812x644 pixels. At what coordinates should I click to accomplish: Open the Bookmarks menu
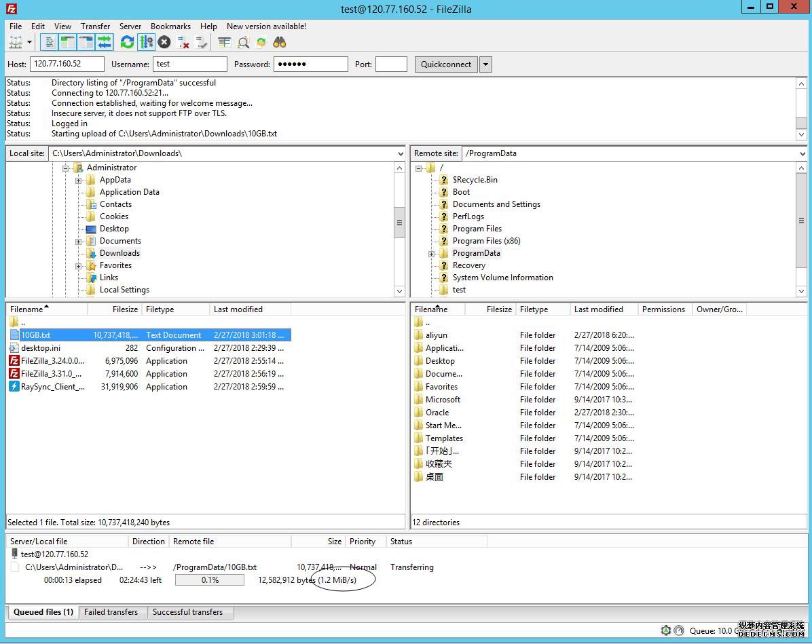point(170,26)
